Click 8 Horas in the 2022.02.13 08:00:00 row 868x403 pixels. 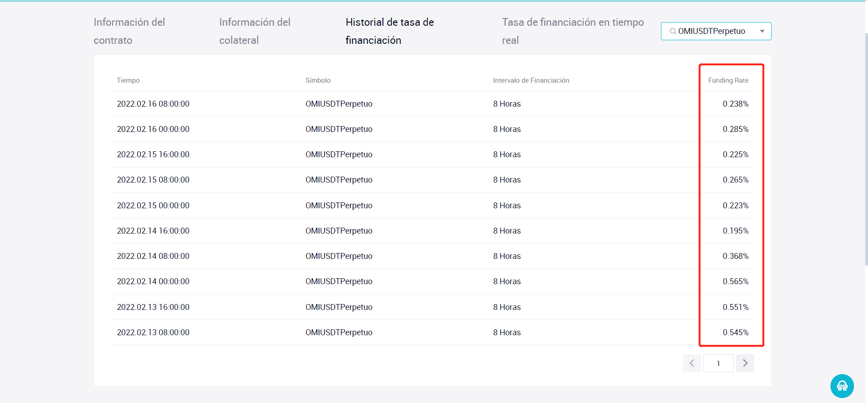(507, 333)
